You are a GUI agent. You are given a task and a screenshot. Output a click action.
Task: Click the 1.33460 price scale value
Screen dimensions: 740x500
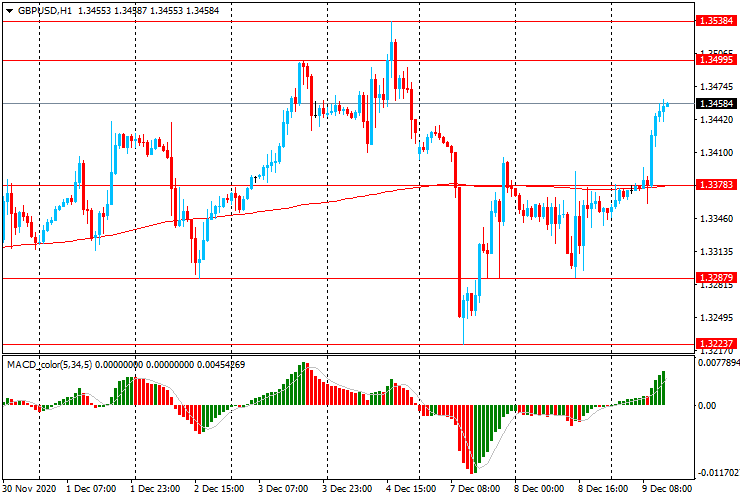click(717, 219)
